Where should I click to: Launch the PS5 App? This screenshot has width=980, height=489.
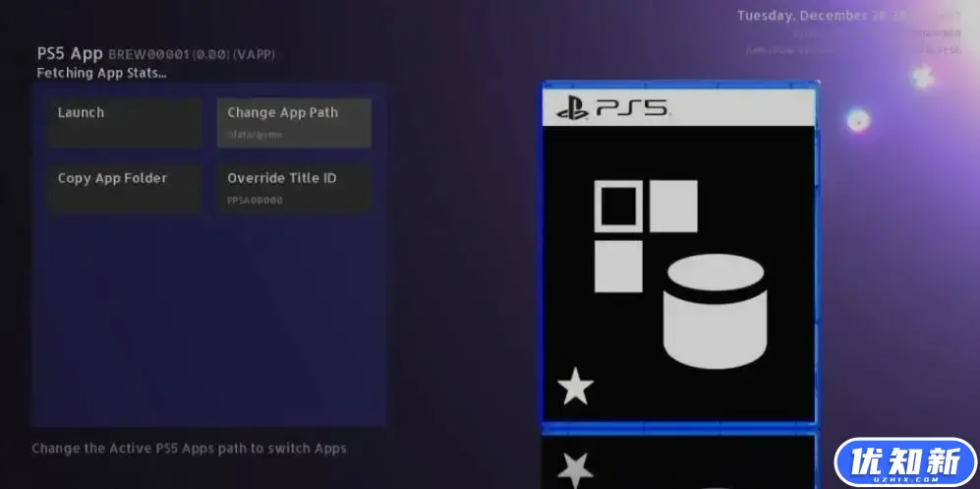point(124,122)
